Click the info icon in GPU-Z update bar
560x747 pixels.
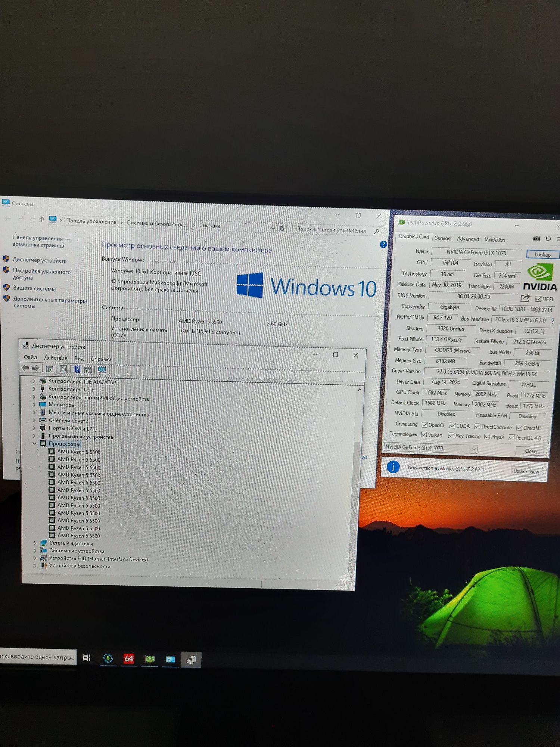[x=393, y=467]
